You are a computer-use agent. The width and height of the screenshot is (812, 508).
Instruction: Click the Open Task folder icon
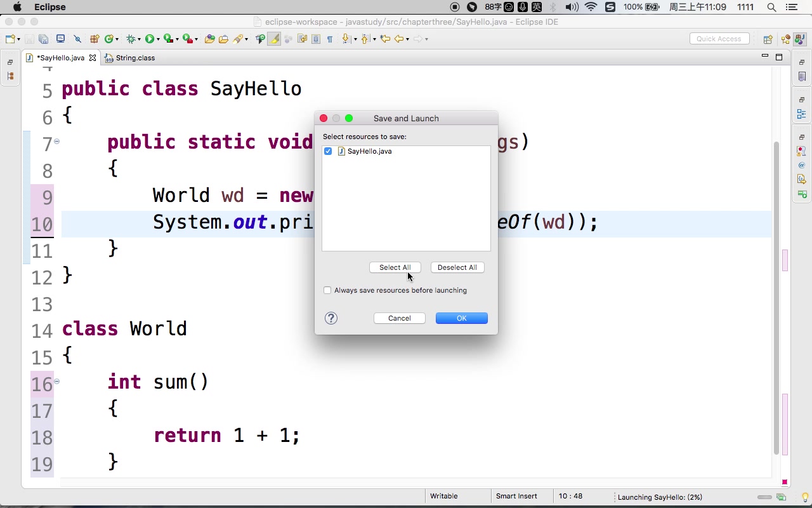point(224,39)
